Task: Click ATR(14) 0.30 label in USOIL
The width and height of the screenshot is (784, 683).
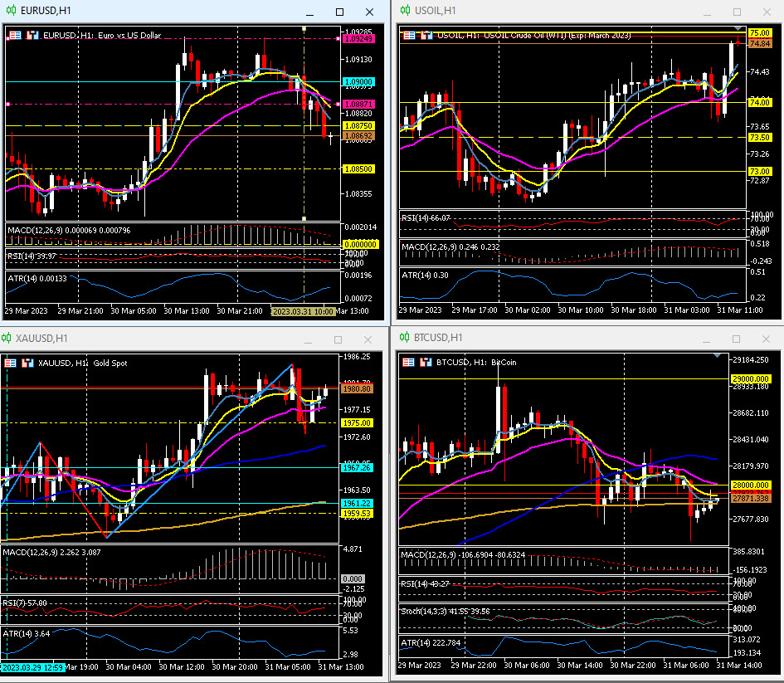Action: tap(425, 275)
